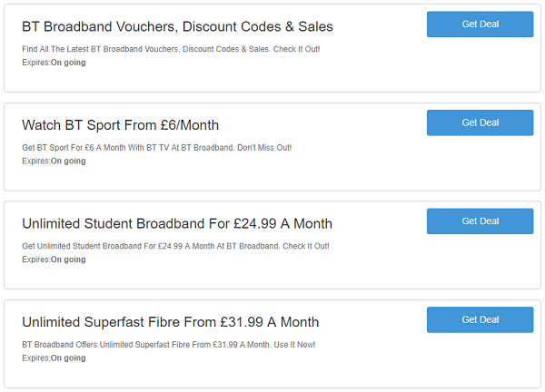Select 'Unlimited Student Broadband For £24.99 A Month' heading
The width and height of the screenshot is (545, 392).
click(x=177, y=223)
